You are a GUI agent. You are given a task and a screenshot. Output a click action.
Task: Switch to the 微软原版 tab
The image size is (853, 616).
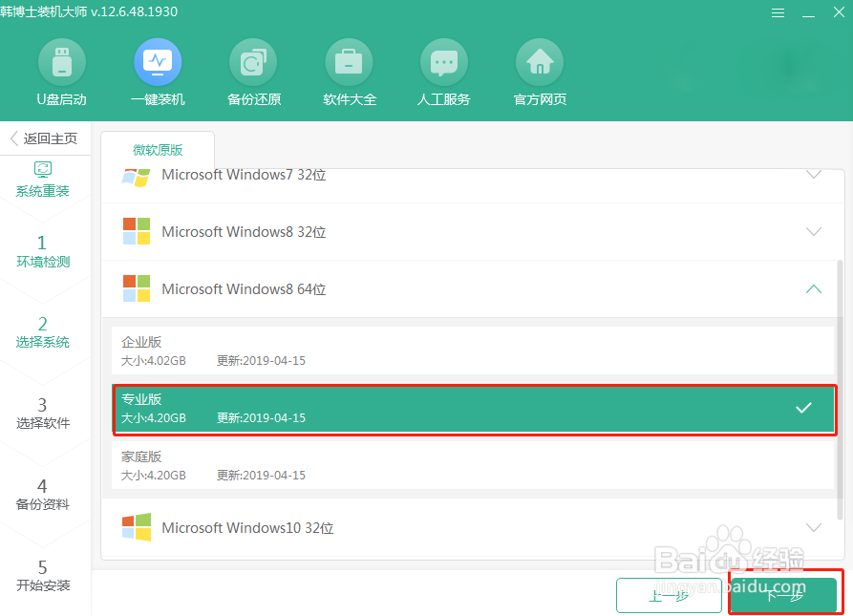[158, 150]
